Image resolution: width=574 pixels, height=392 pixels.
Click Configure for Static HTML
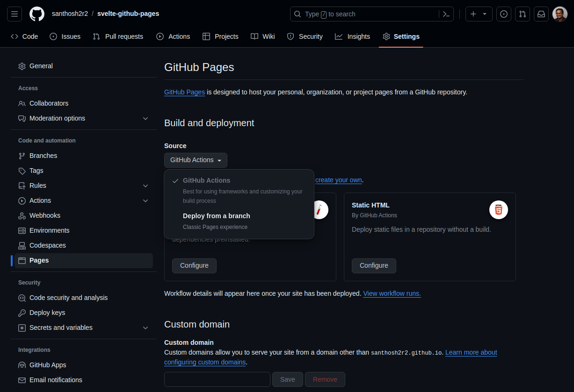coord(374,265)
